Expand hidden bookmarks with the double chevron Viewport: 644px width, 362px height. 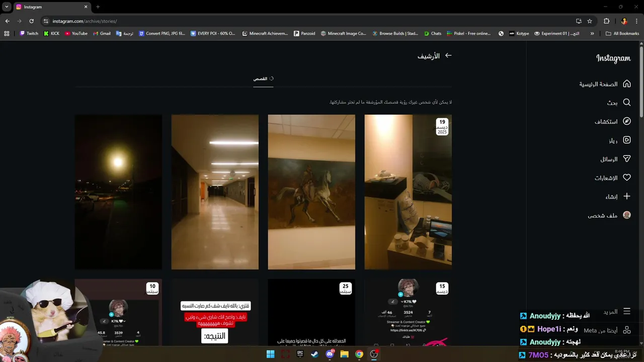pos(592,34)
